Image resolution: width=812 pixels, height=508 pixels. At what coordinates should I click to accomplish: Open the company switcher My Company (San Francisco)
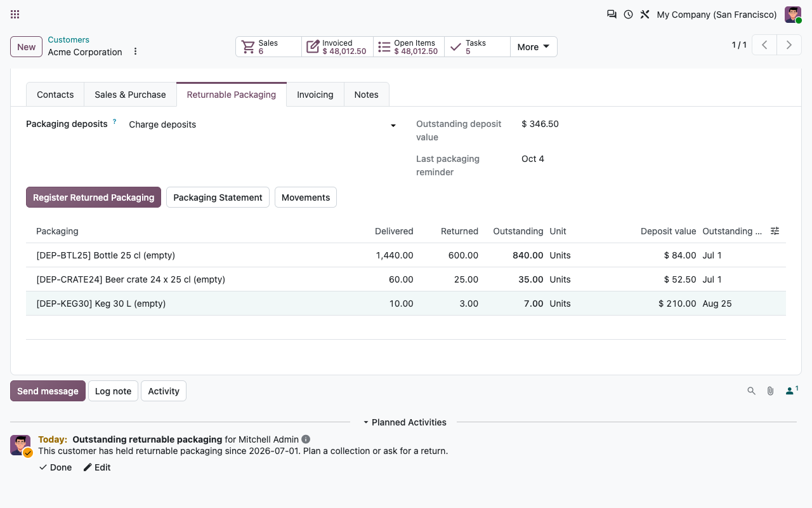pyautogui.click(x=717, y=15)
